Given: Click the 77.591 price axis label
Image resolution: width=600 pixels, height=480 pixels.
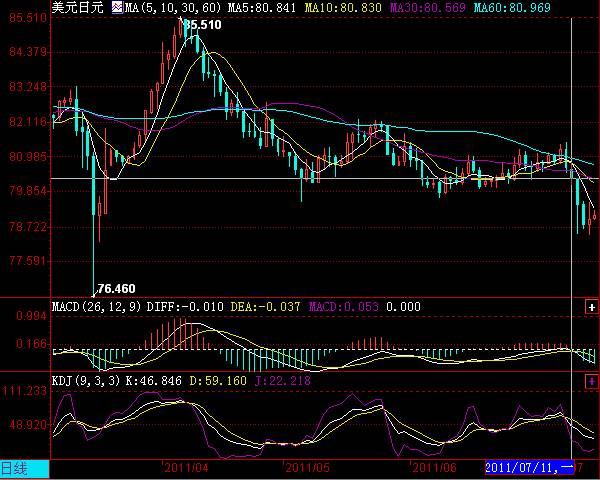Looking at the screenshot, I should tap(28, 261).
